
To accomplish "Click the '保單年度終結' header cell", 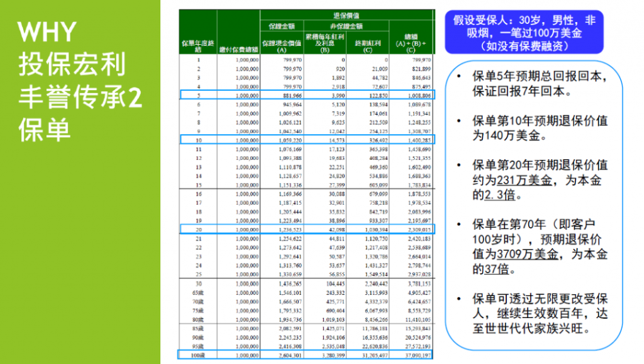I will [198, 46].
